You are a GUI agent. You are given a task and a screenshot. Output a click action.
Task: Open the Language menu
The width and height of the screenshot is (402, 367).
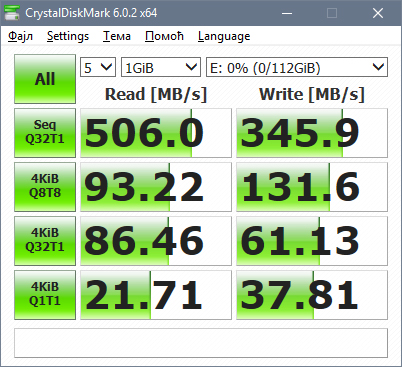tap(224, 36)
